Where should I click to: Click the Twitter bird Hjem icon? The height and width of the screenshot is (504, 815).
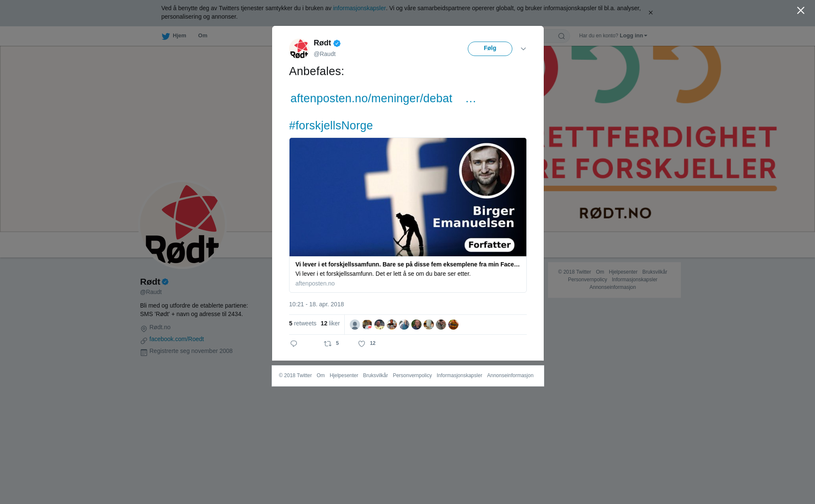[166, 36]
